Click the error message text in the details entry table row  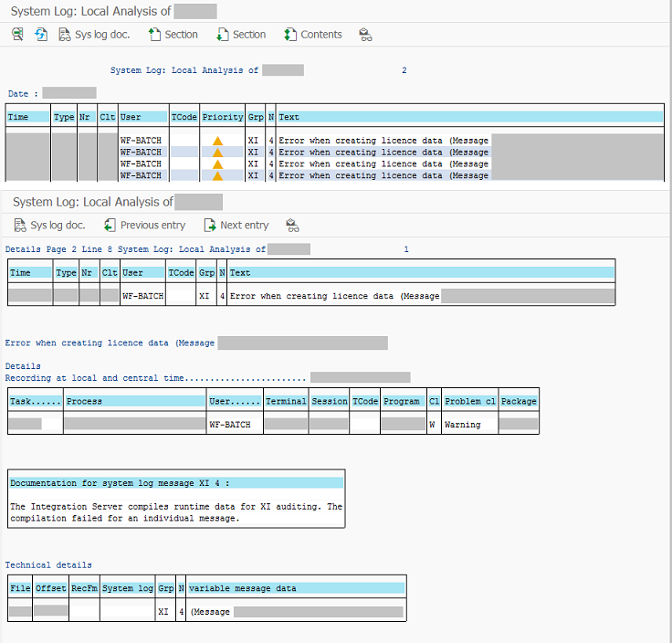pyautogui.click(x=335, y=296)
